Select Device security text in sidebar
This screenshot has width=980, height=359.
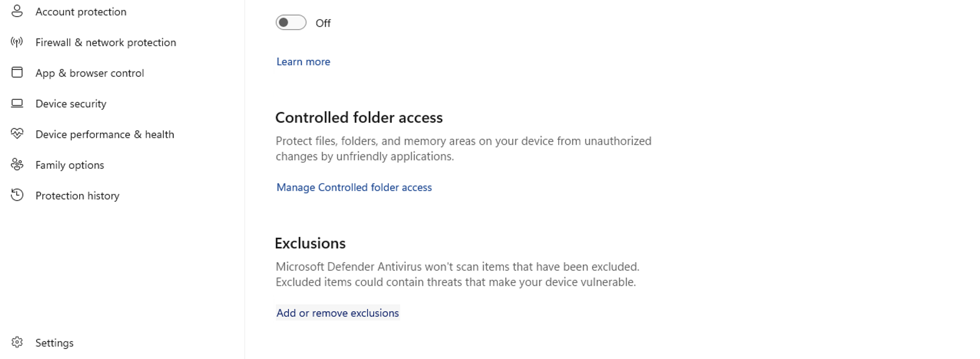point(71,104)
